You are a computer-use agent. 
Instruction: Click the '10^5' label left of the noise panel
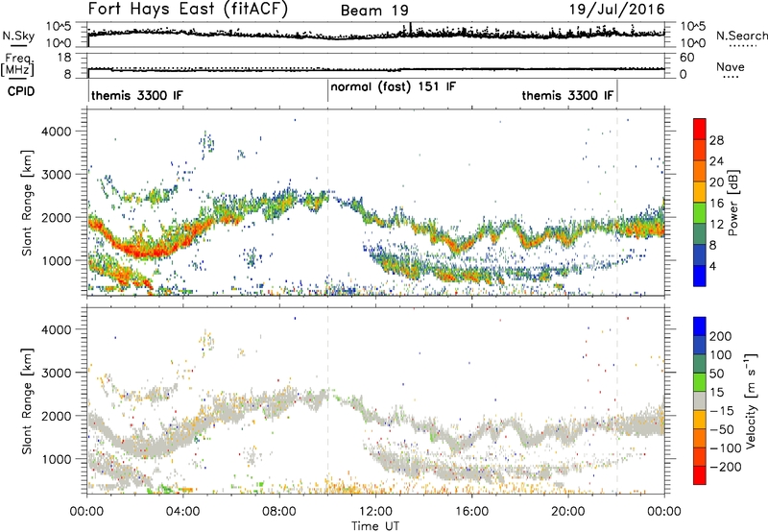[60, 26]
